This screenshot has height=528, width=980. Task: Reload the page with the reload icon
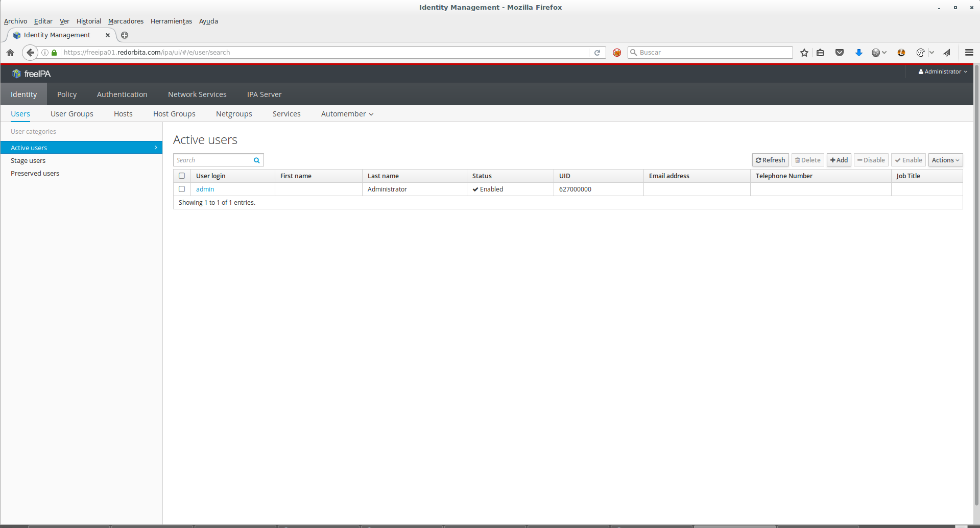point(597,53)
